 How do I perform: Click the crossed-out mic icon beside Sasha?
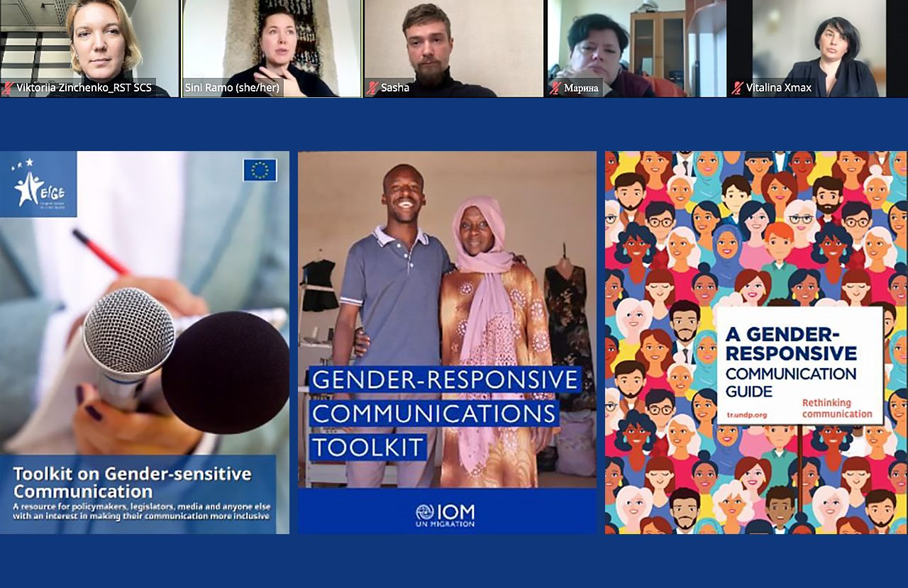coord(371,88)
